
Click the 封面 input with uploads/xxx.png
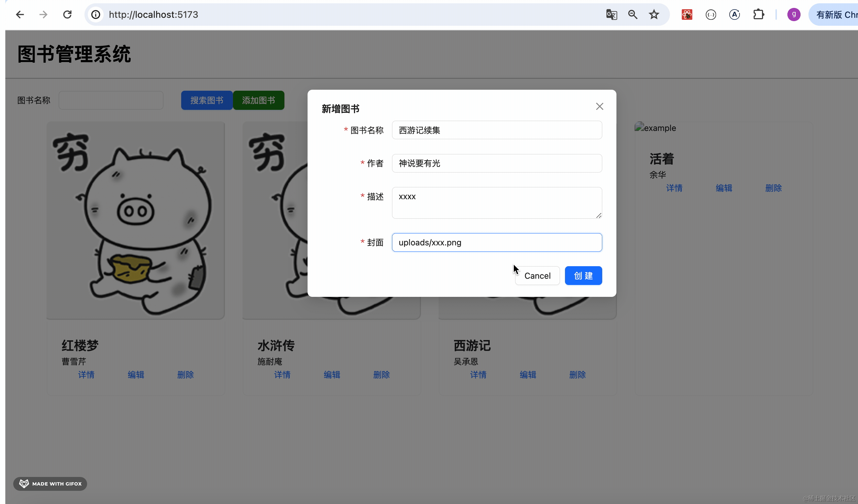[x=496, y=243]
